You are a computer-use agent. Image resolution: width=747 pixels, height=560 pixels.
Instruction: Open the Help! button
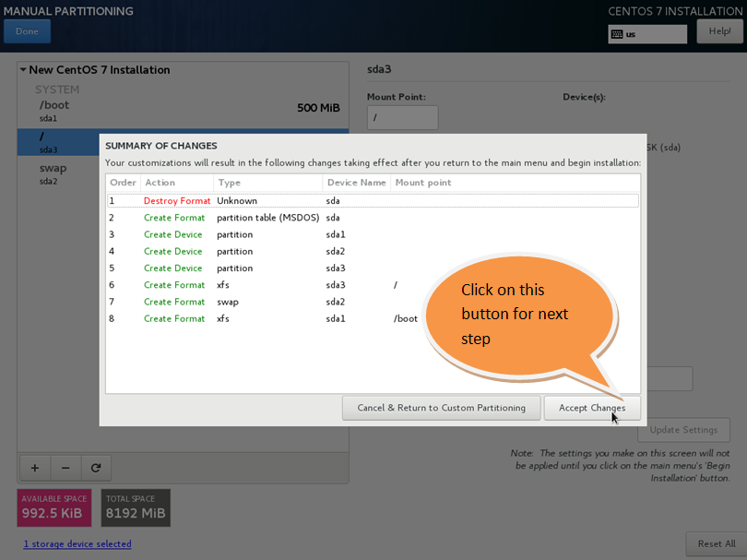tap(719, 31)
